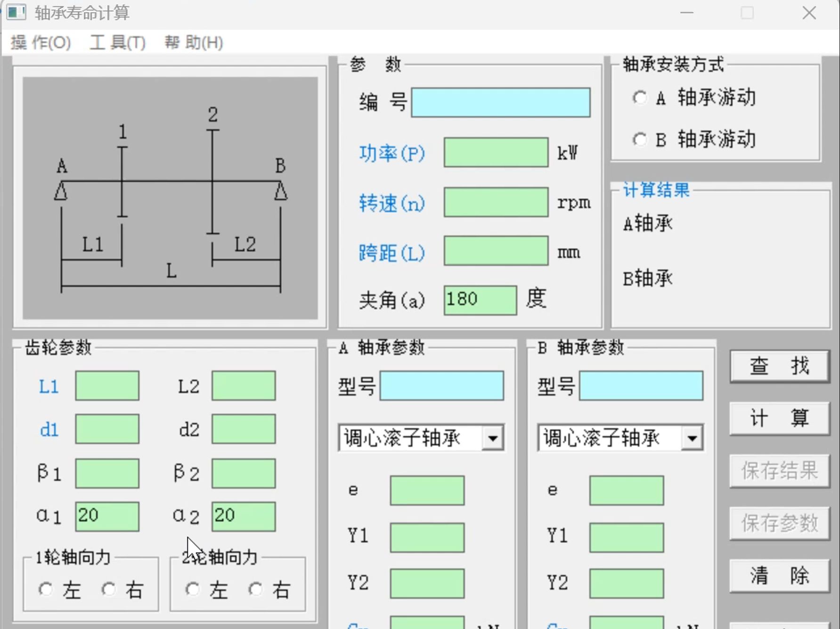The height and width of the screenshot is (629, 840).
Task: Focus the B 轴承参数 型号 field
Action: pos(641,386)
